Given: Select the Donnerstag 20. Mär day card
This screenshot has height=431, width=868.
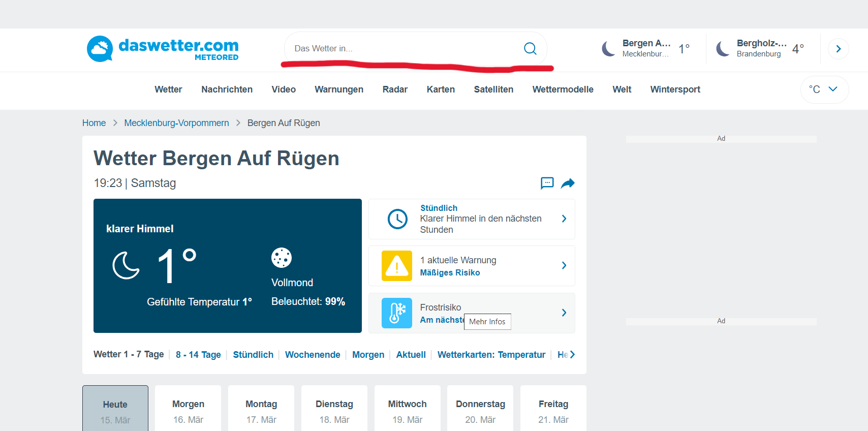Looking at the screenshot, I should (x=480, y=408).
